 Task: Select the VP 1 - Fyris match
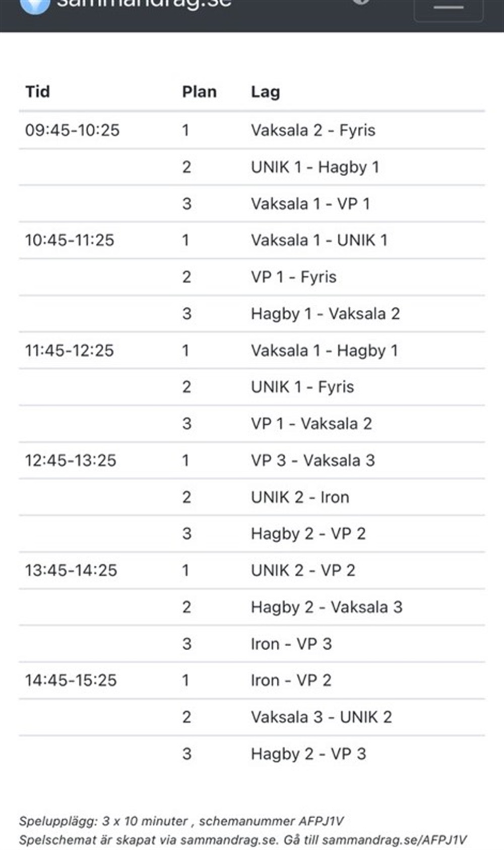pyautogui.click(x=294, y=277)
